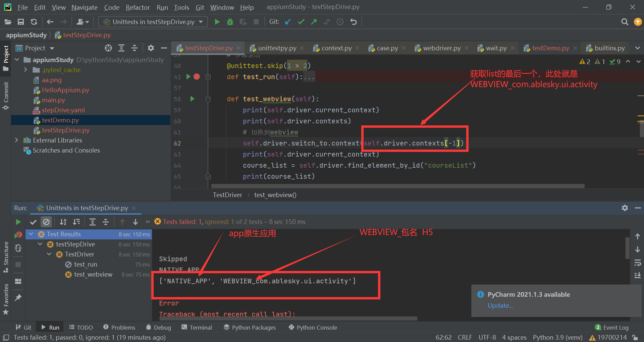The height and width of the screenshot is (342, 644).
Task: Start debugging with the bug icon
Action: pos(230,22)
